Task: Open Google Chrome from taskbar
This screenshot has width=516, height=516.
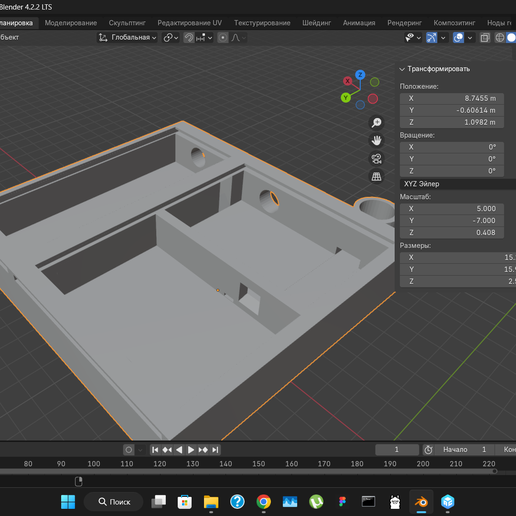Action: click(x=264, y=502)
